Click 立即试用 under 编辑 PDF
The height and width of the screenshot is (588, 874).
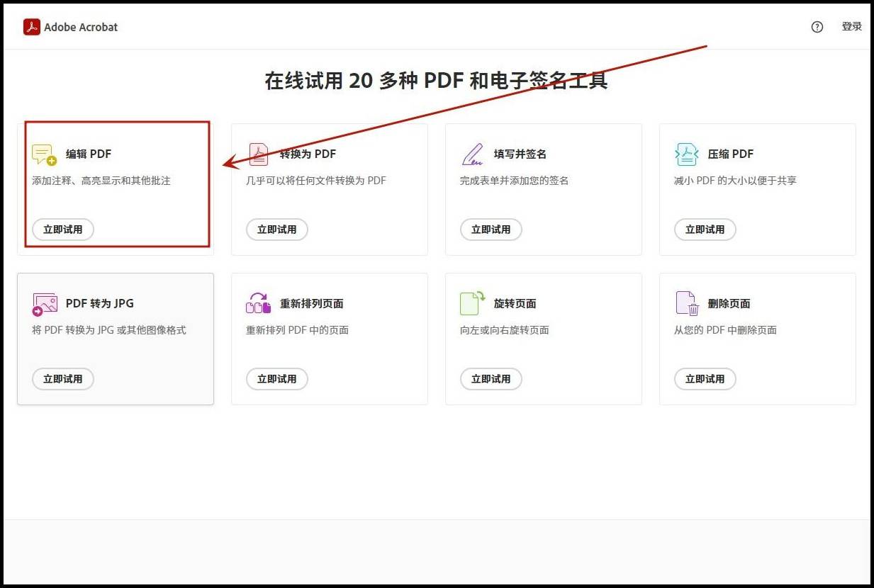[x=63, y=230]
